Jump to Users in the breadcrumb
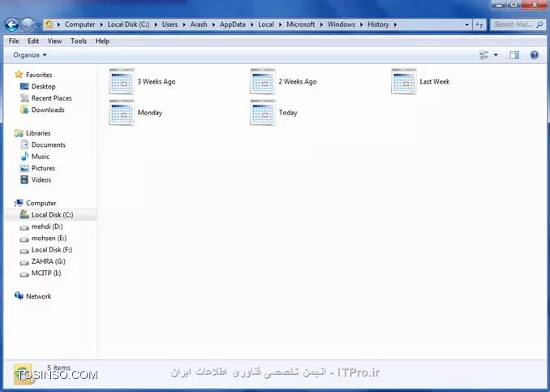 click(x=170, y=24)
